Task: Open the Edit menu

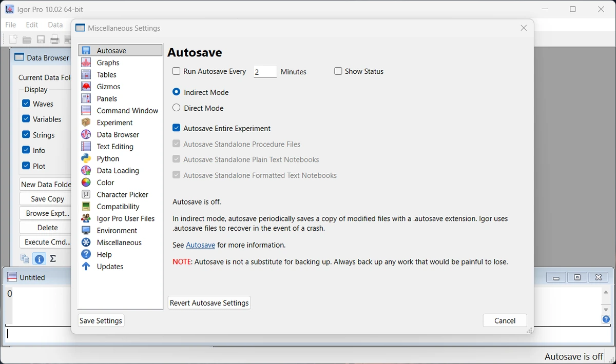Action: 32,25
